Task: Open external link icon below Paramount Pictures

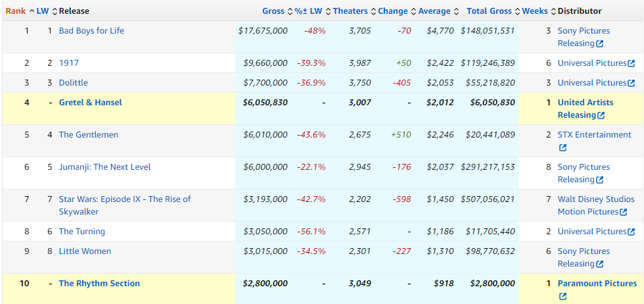Action: (x=563, y=297)
